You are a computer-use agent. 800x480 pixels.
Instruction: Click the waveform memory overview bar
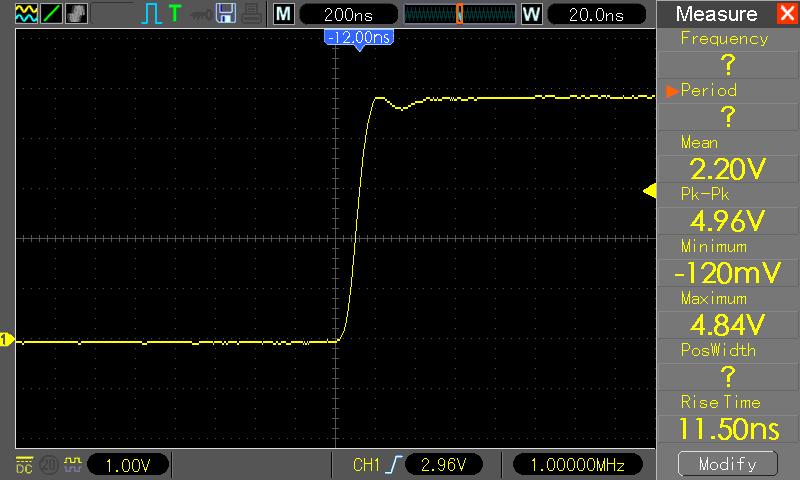tap(460, 14)
